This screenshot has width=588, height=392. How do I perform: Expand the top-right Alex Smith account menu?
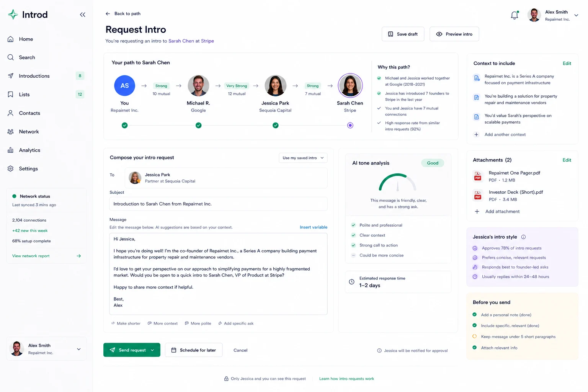[x=576, y=15]
